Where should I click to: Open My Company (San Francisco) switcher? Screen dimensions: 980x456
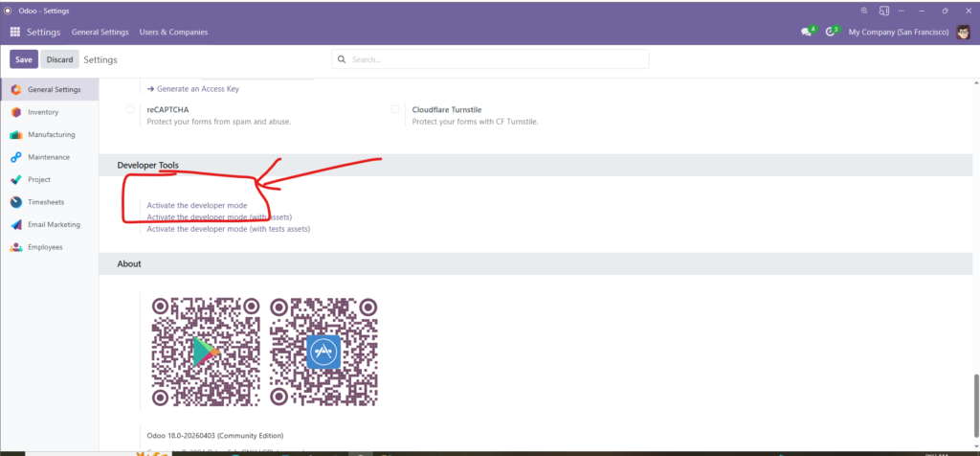[898, 32]
